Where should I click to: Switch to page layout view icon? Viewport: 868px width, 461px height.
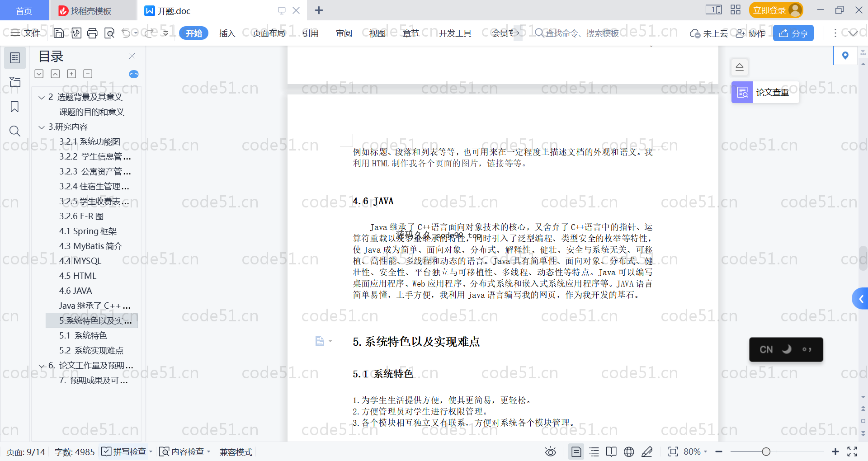[576, 452]
